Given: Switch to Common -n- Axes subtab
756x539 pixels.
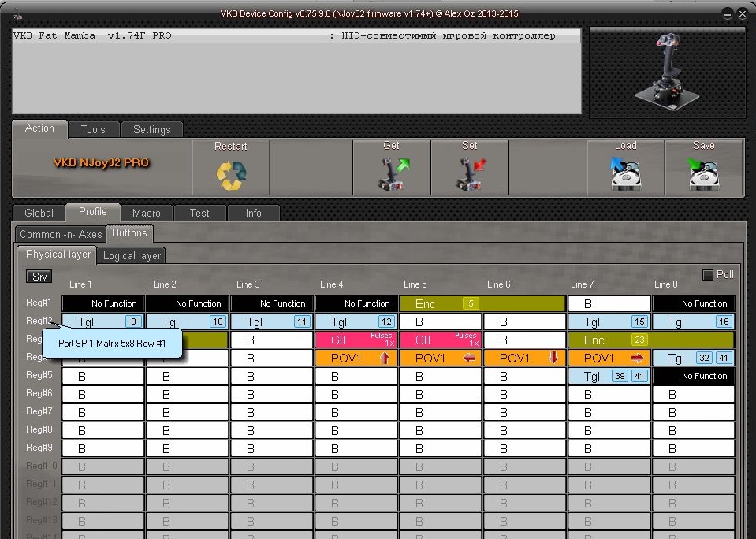Looking at the screenshot, I should click(x=61, y=234).
